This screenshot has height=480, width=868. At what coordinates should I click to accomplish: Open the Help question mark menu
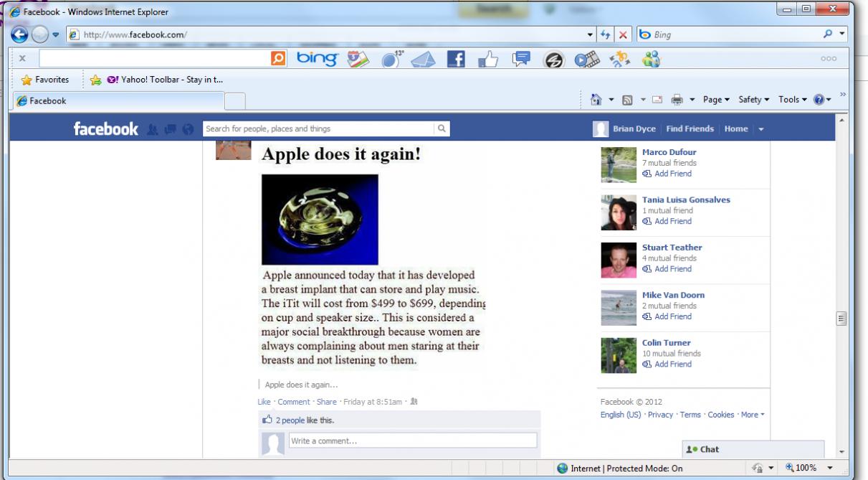[x=823, y=100]
